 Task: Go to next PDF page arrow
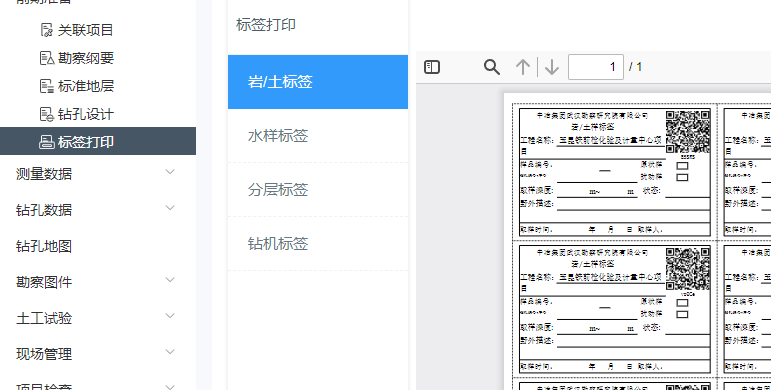(x=552, y=67)
